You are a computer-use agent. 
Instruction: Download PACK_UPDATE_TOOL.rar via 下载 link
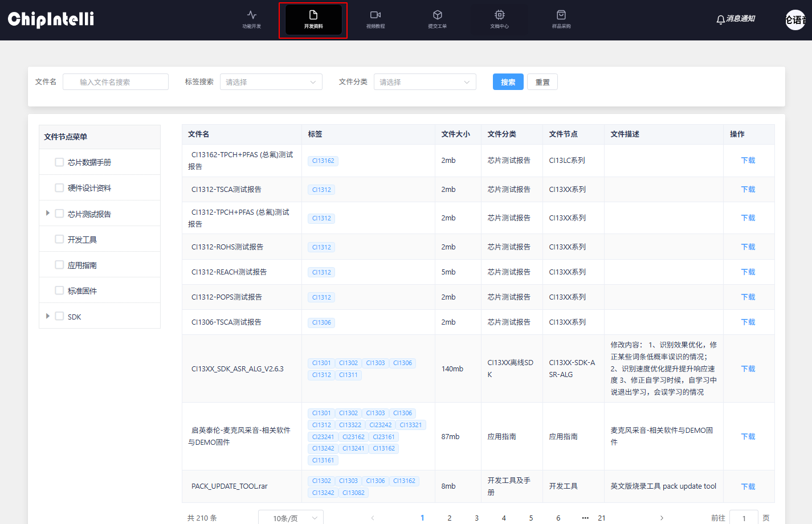[x=748, y=486]
